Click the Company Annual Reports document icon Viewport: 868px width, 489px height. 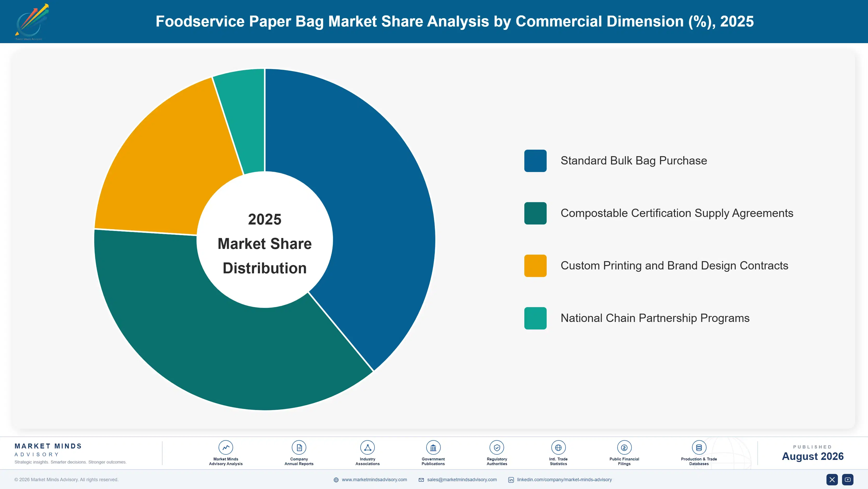tap(299, 447)
